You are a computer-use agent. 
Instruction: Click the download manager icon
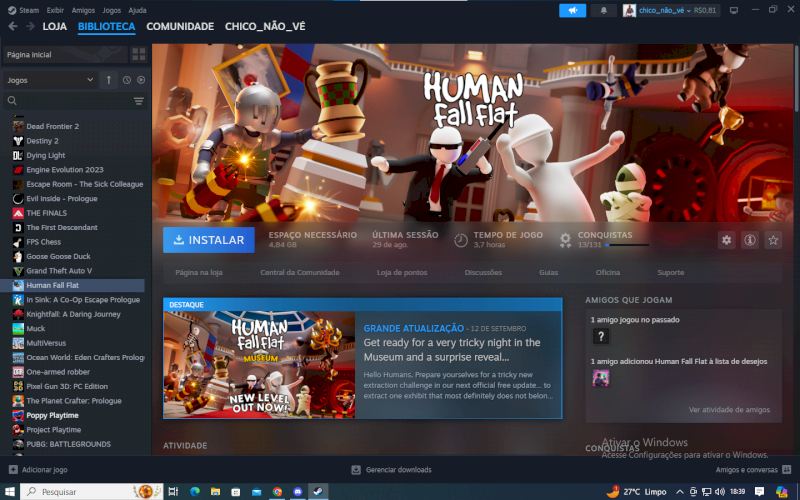356,469
